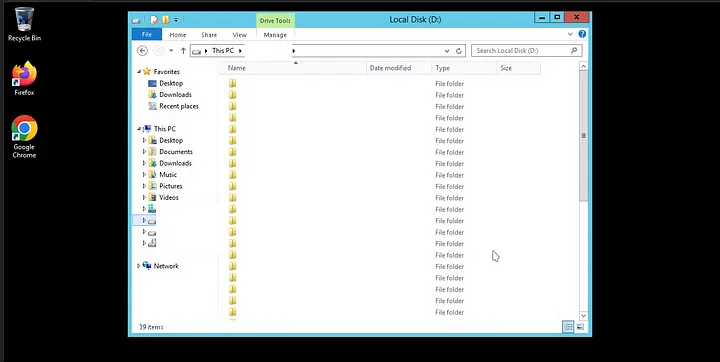Open Pictures under This PC
The width and height of the screenshot is (720, 362).
click(171, 186)
